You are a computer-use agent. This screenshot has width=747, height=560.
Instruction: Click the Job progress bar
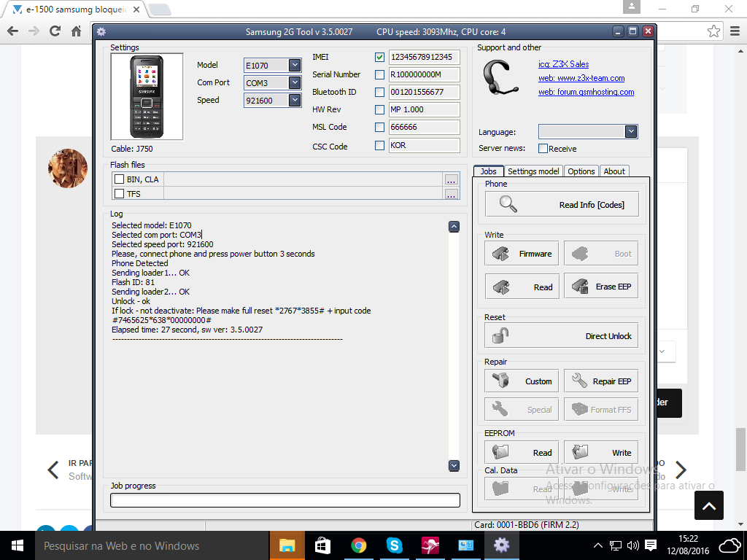pos(285,500)
